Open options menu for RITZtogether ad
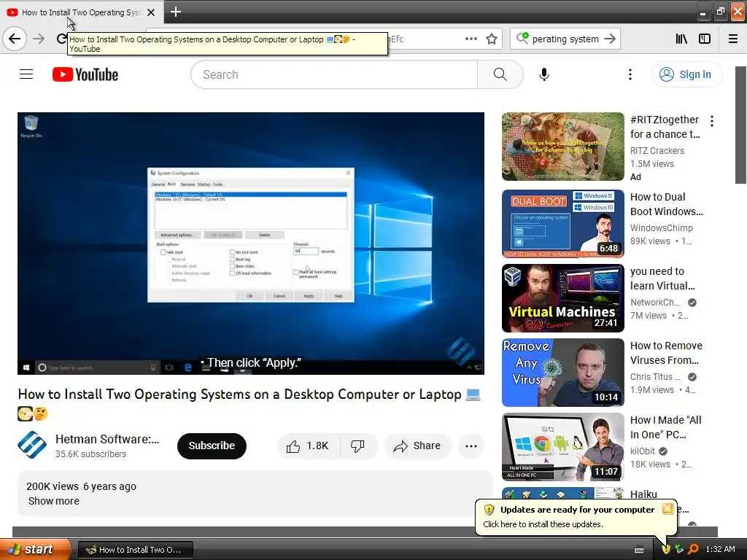747x560 pixels. click(x=712, y=121)
